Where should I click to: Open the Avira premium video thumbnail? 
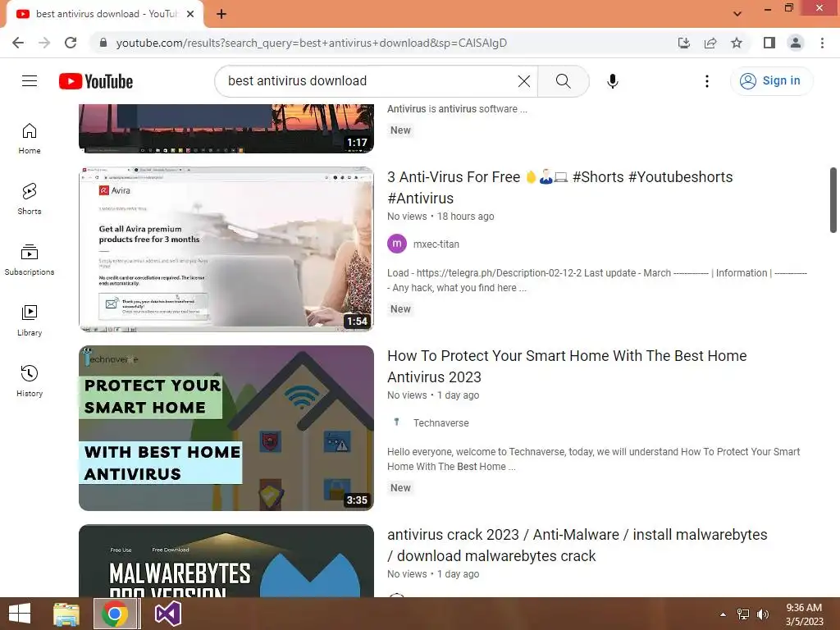[x=226, y=249]
